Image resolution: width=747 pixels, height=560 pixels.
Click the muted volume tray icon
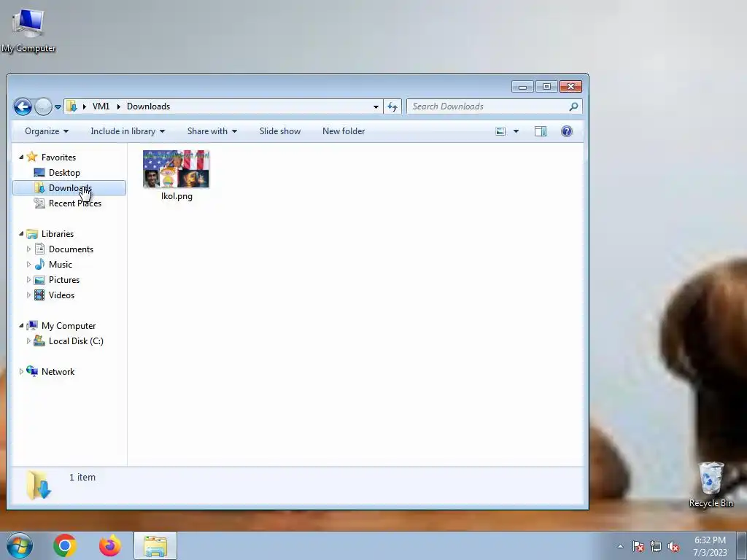tap(673, 546)
